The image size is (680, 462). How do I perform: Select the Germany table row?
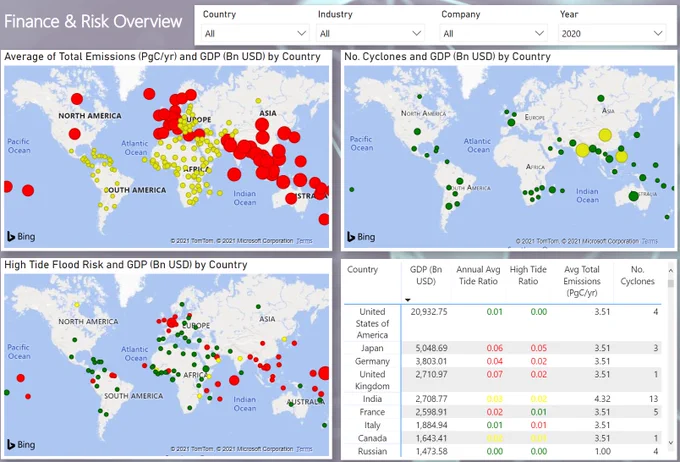(x=503, y=361)
